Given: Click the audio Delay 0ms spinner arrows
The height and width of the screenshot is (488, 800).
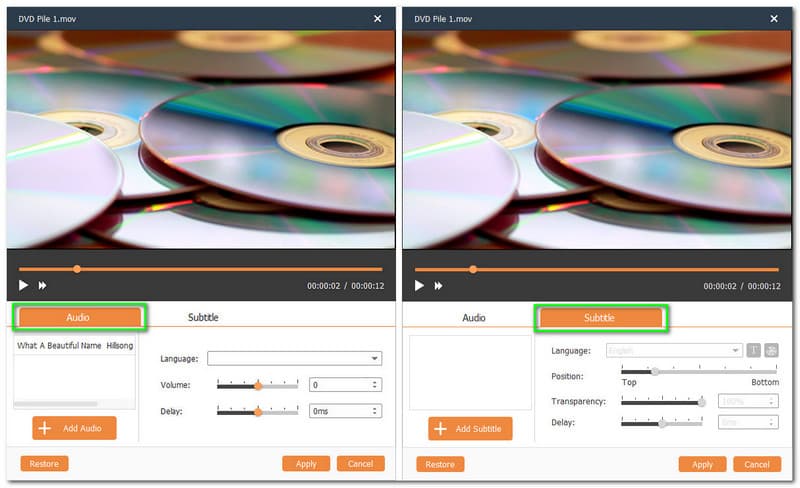Looking at the screenshot, I should click(375, 411).
